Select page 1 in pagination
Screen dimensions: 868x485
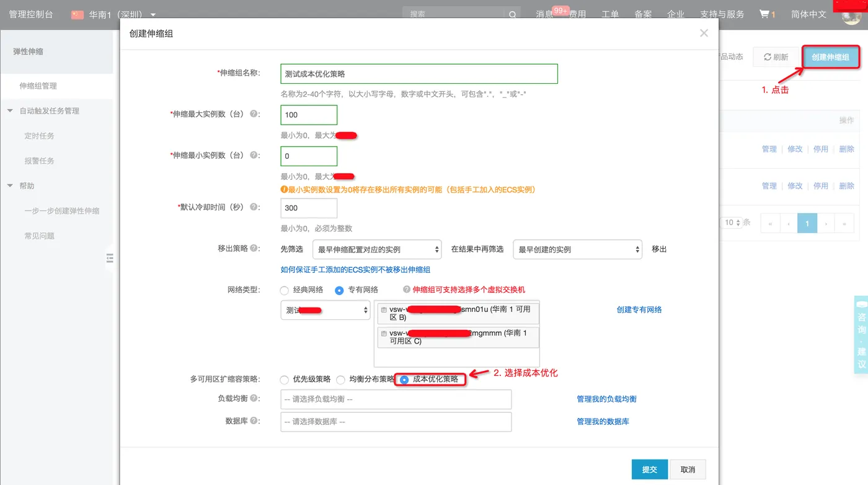click(x=807, y=223)
